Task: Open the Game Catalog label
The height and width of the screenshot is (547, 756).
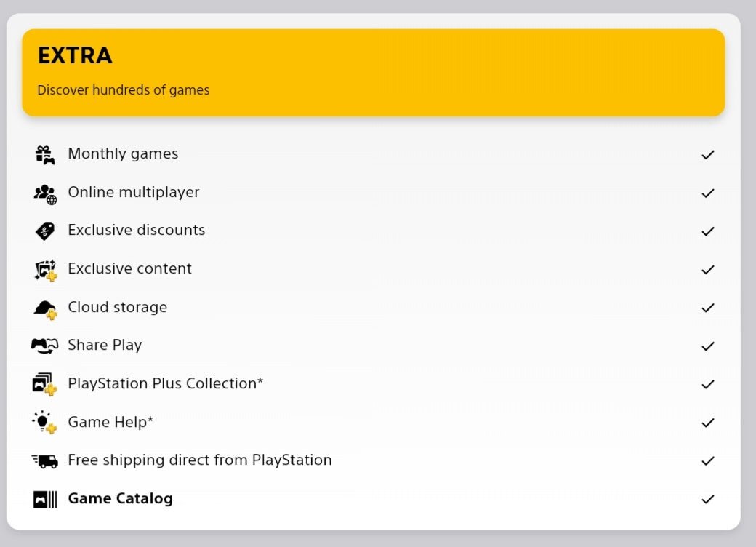Action: pyautogui.click(x=120, y=498)
